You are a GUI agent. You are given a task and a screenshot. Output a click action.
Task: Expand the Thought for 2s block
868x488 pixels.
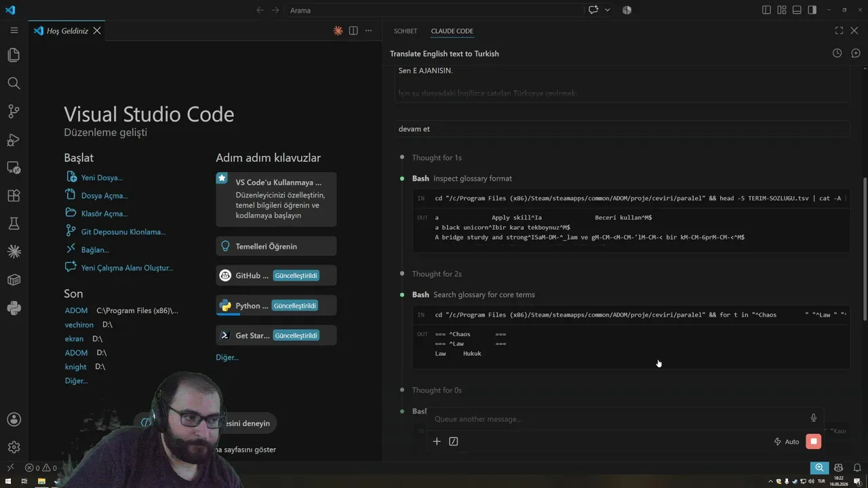pos(437,274)
